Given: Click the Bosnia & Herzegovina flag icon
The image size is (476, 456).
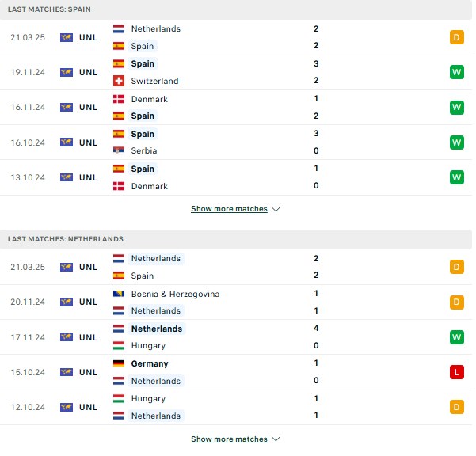Looking at the screenshot, I should 119,294.
